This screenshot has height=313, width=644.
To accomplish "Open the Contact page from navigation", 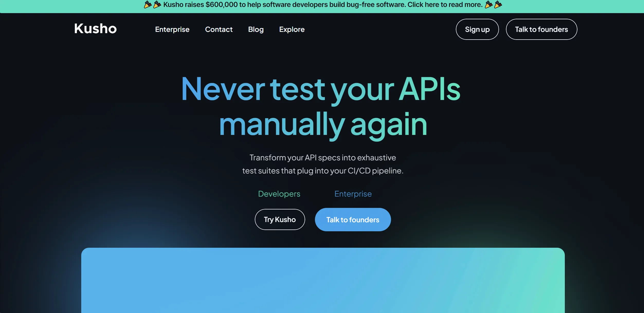I will click(x=219, y=29).
